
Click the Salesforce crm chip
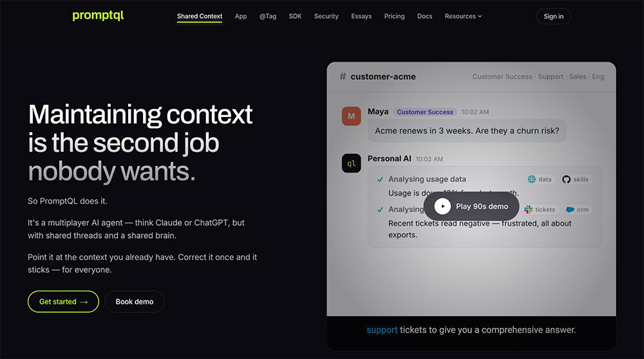click(x=578, y=210)
